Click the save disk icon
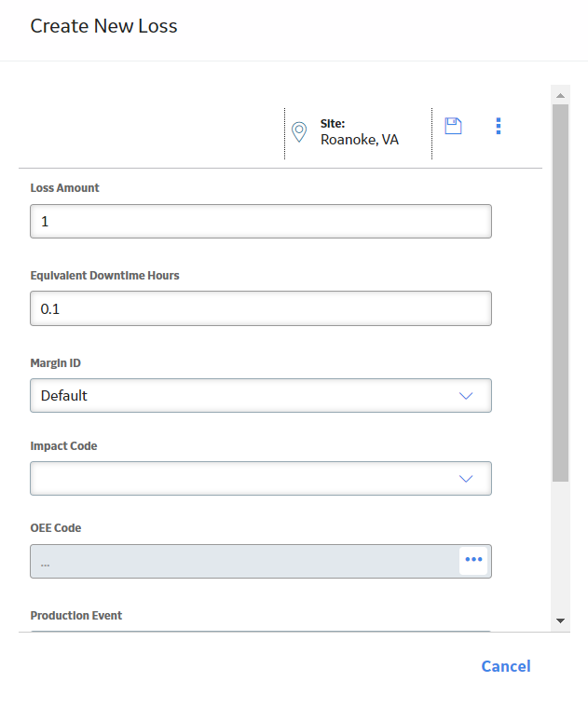Image resolution: width=588 pixels, height=709 pixels. point(453,126)
